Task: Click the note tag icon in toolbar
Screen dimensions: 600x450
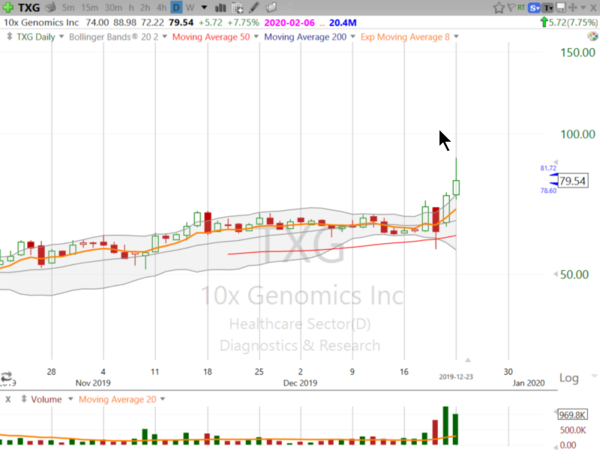Action: pyautogui.click(x=271, y=7)
